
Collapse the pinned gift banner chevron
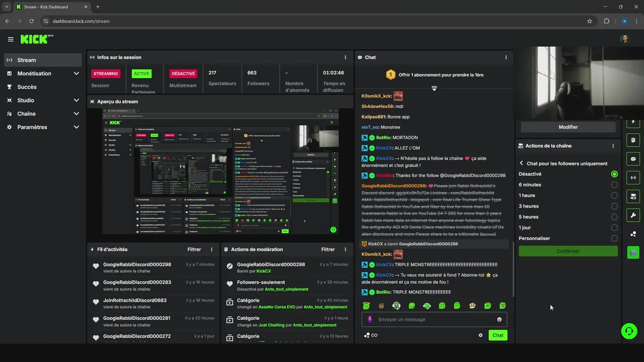(x=434, y=88)
